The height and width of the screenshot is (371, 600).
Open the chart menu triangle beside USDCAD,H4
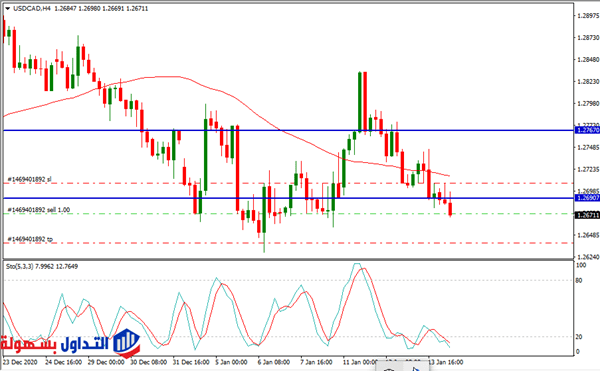click(x=8, y=8)
